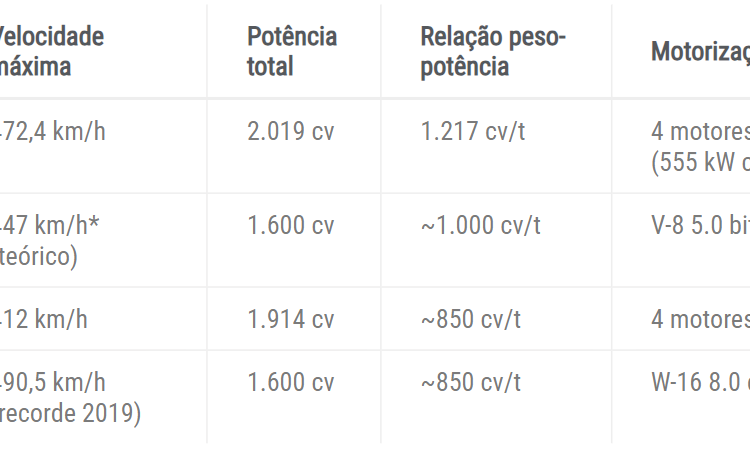The height and width of the screenshot is (451, 750).
Task: Select the Potência total column header
Action: tap(292, 52)
